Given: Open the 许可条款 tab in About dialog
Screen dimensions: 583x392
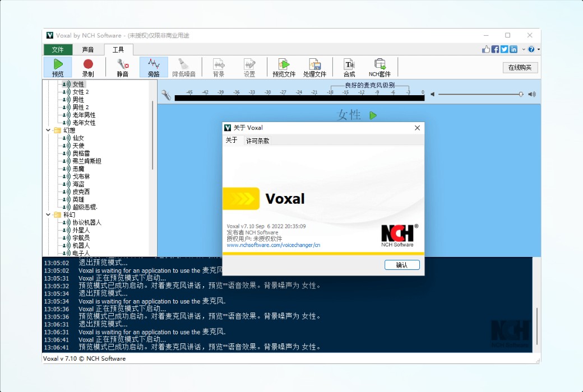Looking at the screenshot, I should pos(257,141).
